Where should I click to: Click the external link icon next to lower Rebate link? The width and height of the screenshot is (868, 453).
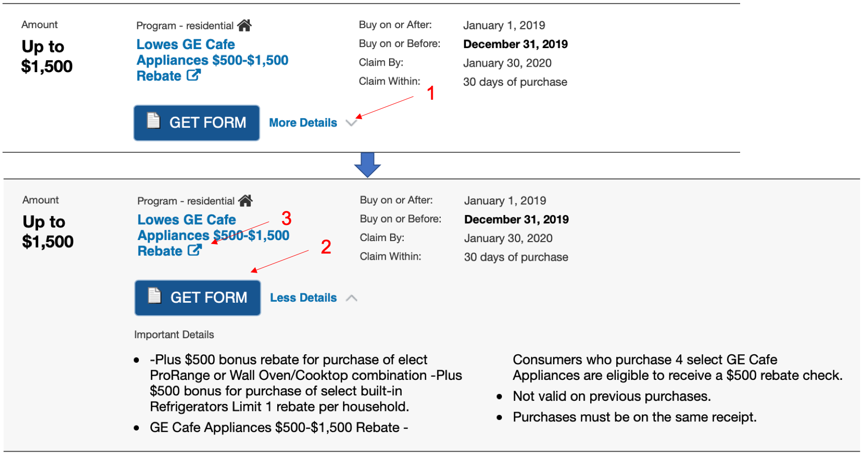click(x=195, y=251)
